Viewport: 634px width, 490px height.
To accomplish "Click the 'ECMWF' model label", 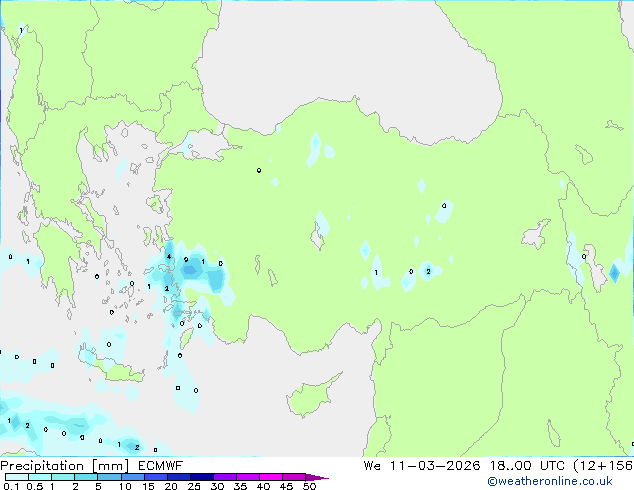I will (161, 466).
